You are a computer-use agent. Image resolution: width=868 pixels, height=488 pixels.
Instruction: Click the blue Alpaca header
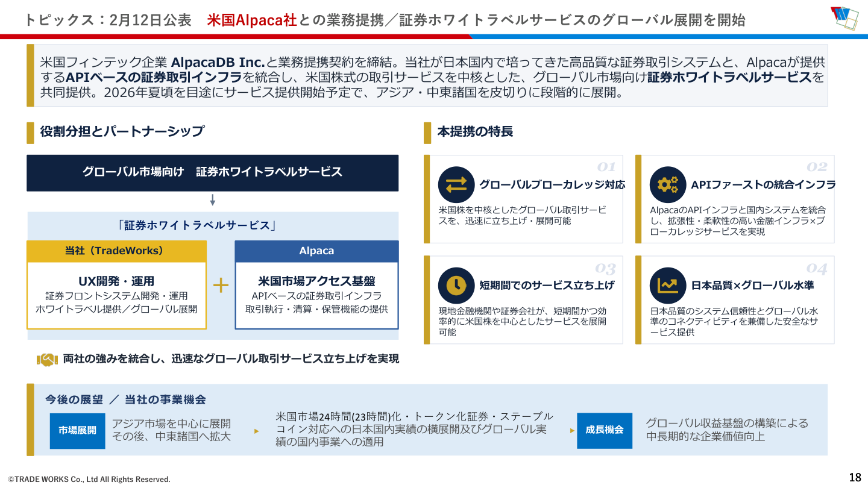(316, 251)
